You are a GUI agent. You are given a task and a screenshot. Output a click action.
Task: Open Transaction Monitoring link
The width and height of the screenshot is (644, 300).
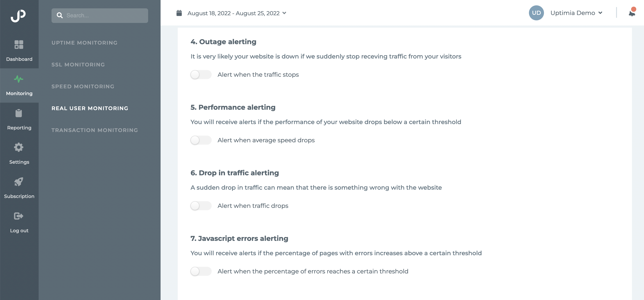tap(95, 130)
